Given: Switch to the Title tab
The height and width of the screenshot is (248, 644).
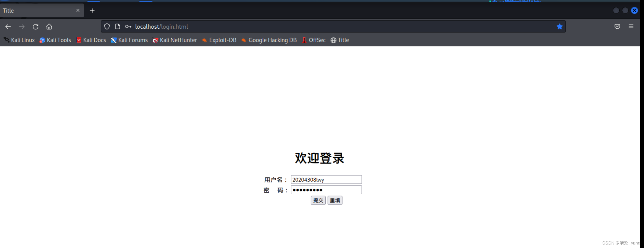Looking at the screenshot, I should 38,11.
